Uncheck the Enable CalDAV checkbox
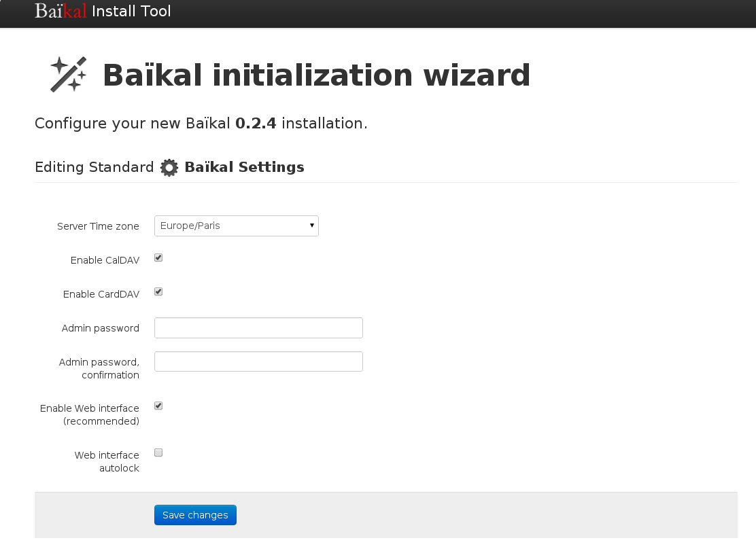This screenshot has height=551, width=756. click(x=158, y=257)
